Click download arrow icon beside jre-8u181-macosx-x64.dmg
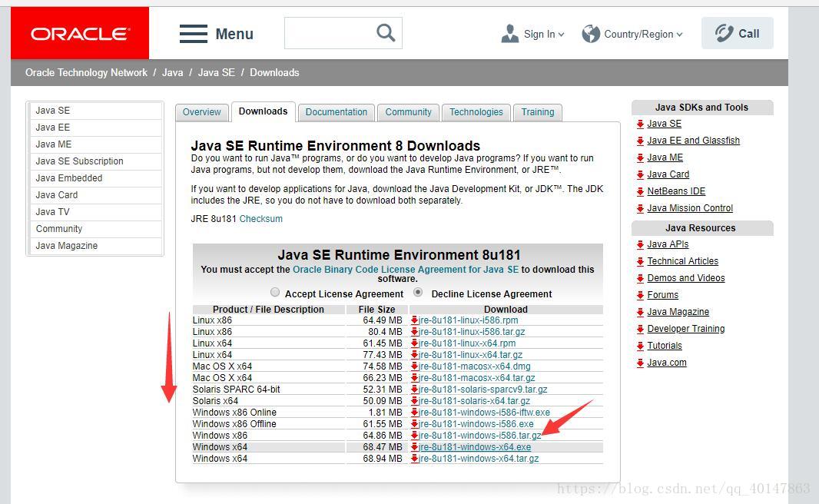Viewport: 819px width, 504px height. tap(414, 366)
